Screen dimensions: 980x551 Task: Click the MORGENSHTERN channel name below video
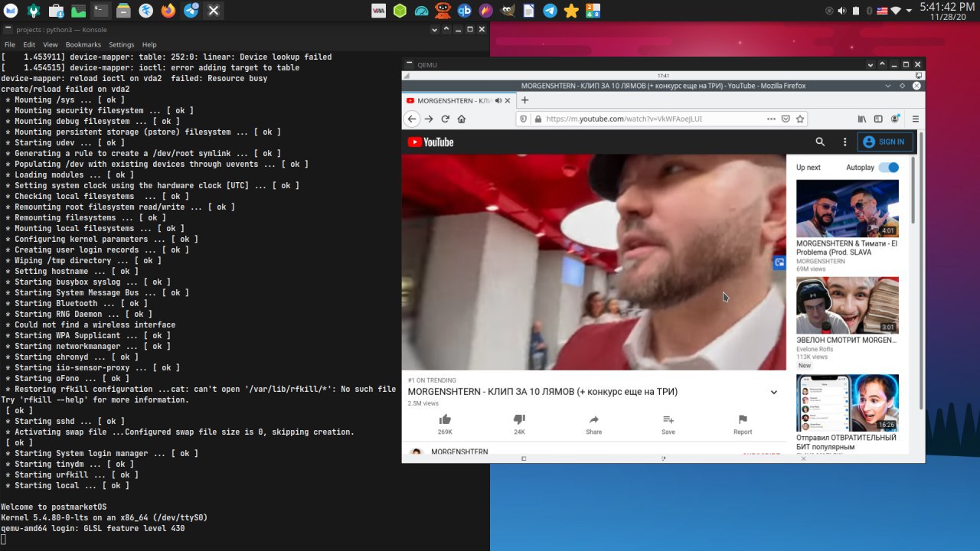click(459, 452)
